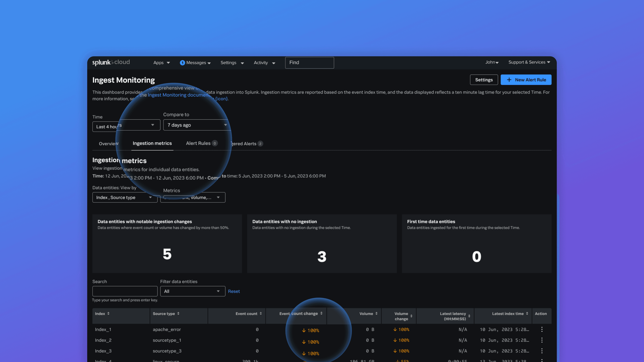Sort by Source type column

coord(178,314)
